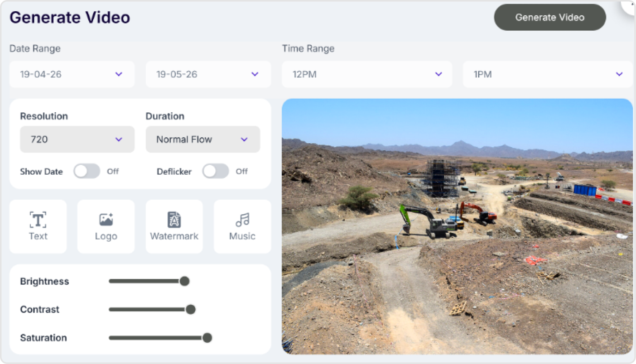The width and height of the screenshot is (636, 364).
Task: Click the Contrast slider handle
Action: 191,309
